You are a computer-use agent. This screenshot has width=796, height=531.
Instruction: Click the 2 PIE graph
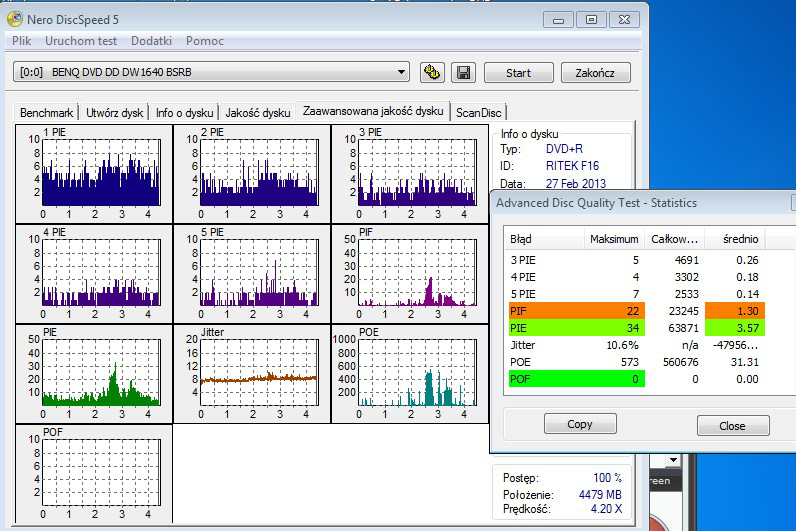(252, 174)
